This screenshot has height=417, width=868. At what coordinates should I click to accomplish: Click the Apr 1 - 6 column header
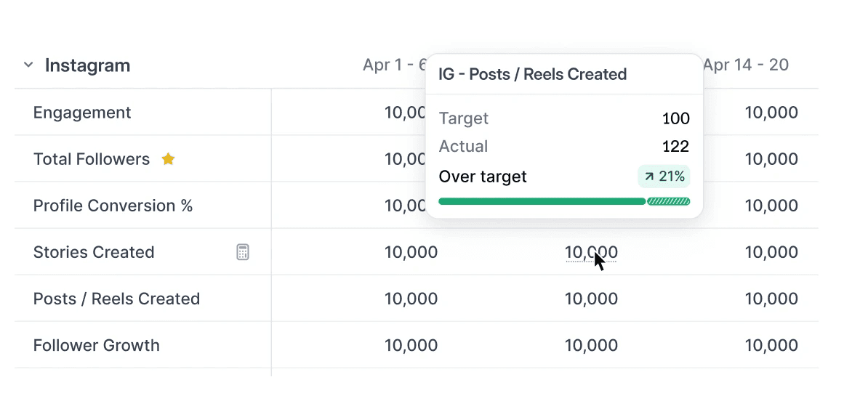click(394, 65)
